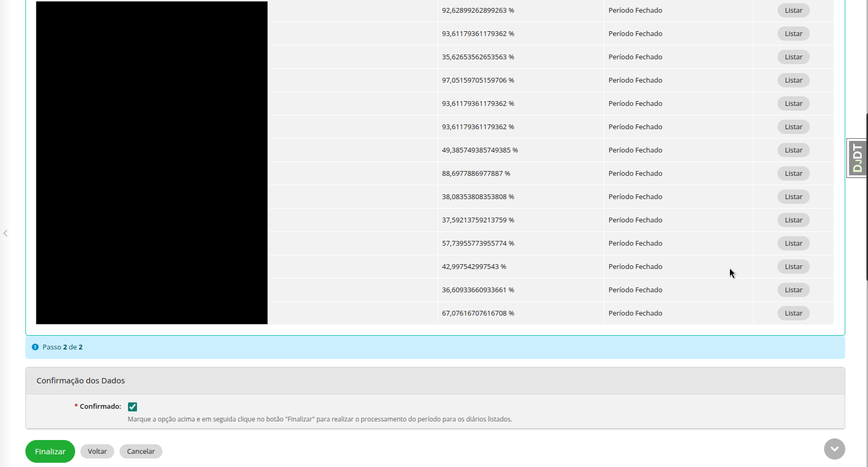
Task: Click Listar in the 92,62899262899263 % row
Action: pos(793,11)
